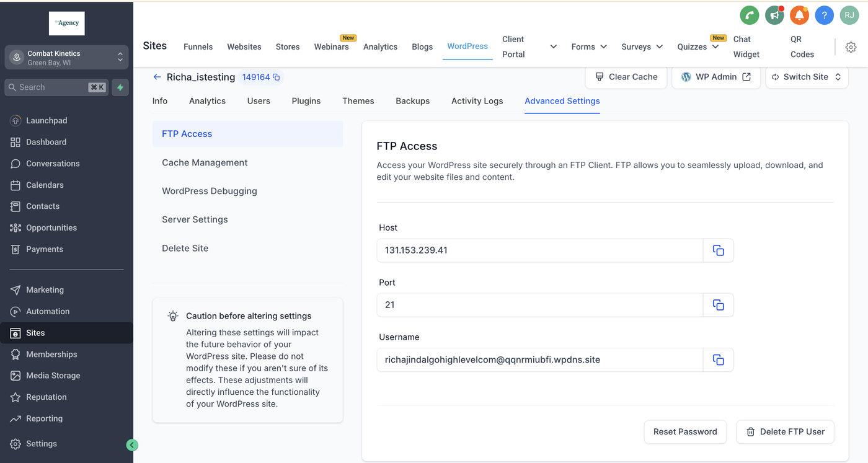Click the Sites settings gear icon

pos(851,47)
